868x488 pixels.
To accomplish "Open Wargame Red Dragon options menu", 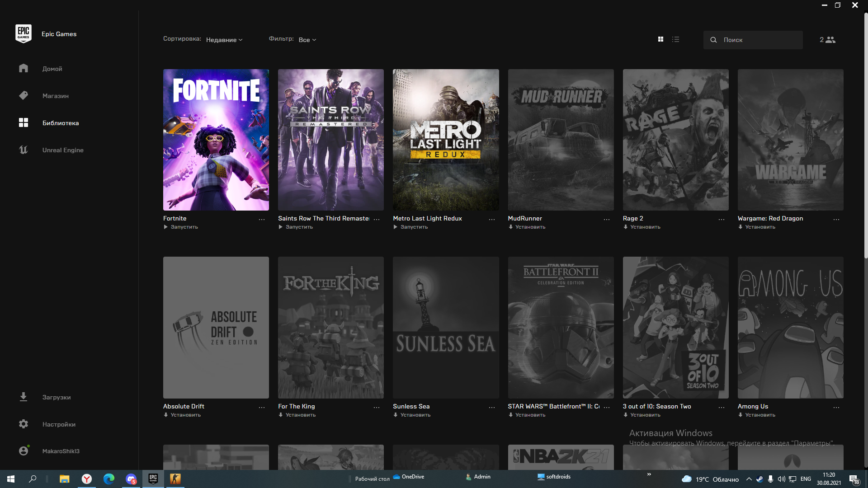I will click(836, 219).
